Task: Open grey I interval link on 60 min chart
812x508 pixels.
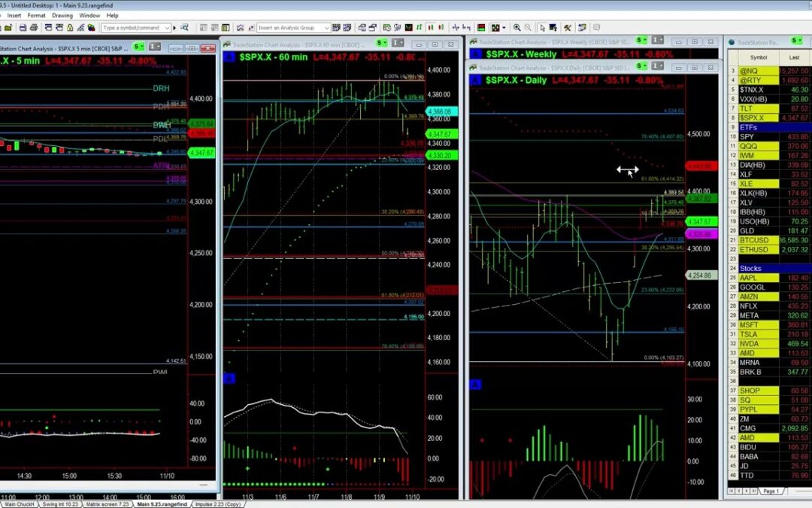Action: click(398, 43)
